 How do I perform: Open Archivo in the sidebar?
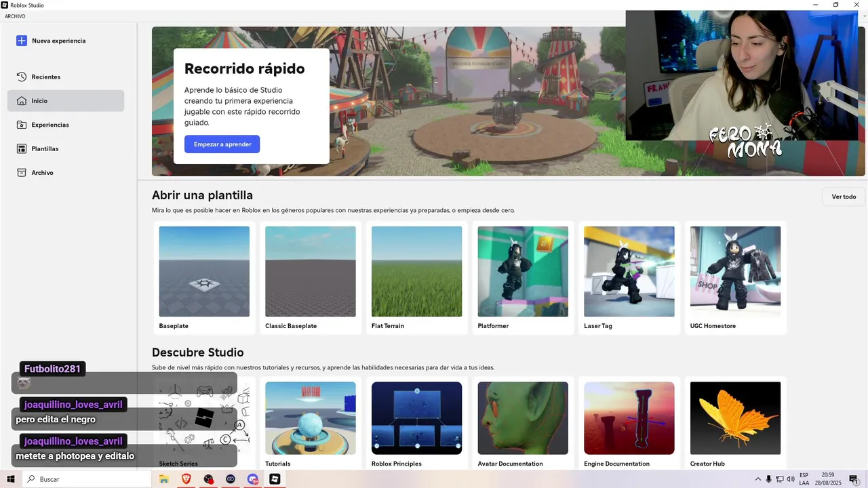pyautogui.click(x=66, y=173)
